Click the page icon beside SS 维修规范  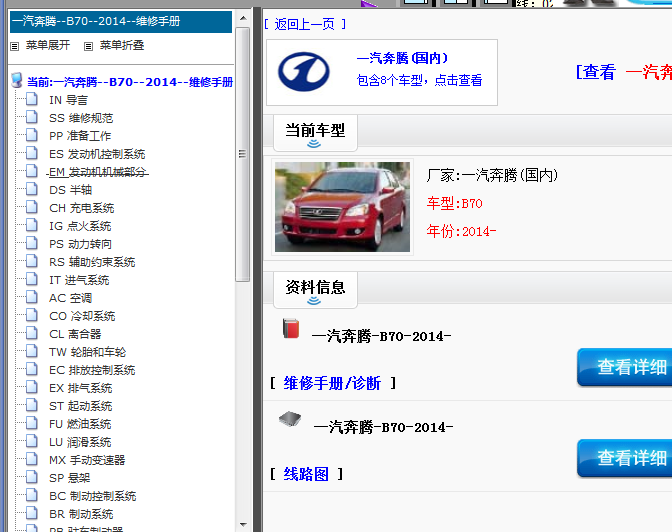coord(32,117)
